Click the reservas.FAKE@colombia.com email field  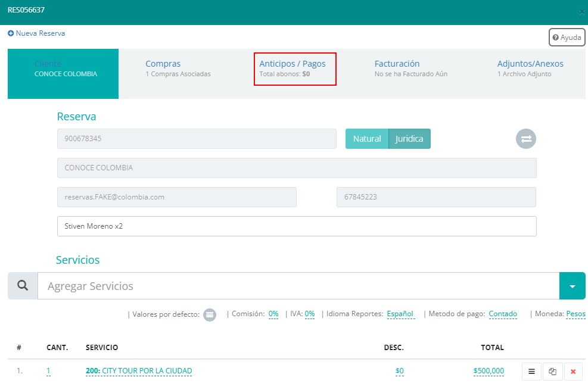[x=176, y=197]
